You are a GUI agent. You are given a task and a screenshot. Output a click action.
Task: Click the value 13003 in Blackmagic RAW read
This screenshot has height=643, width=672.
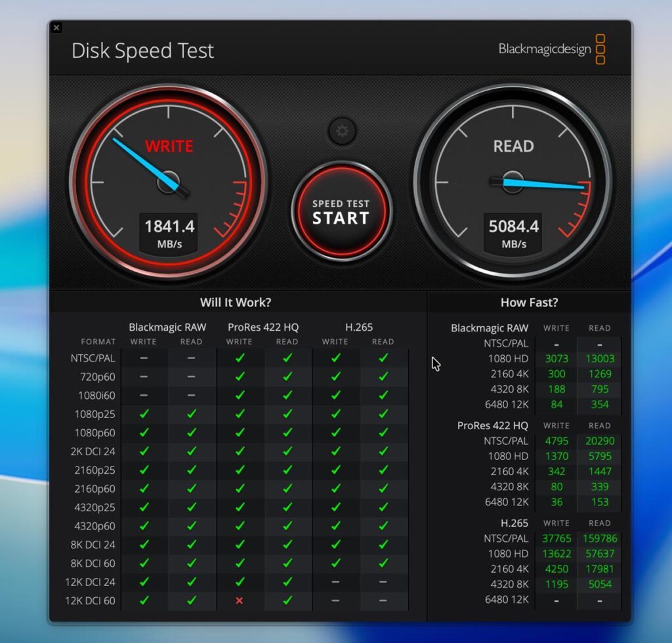pos(600,358)
